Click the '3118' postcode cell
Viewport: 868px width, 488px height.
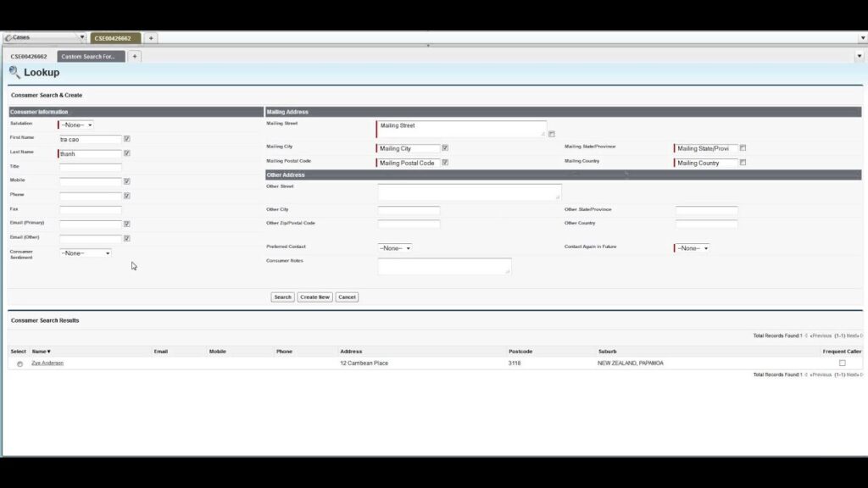coord(515,363)
